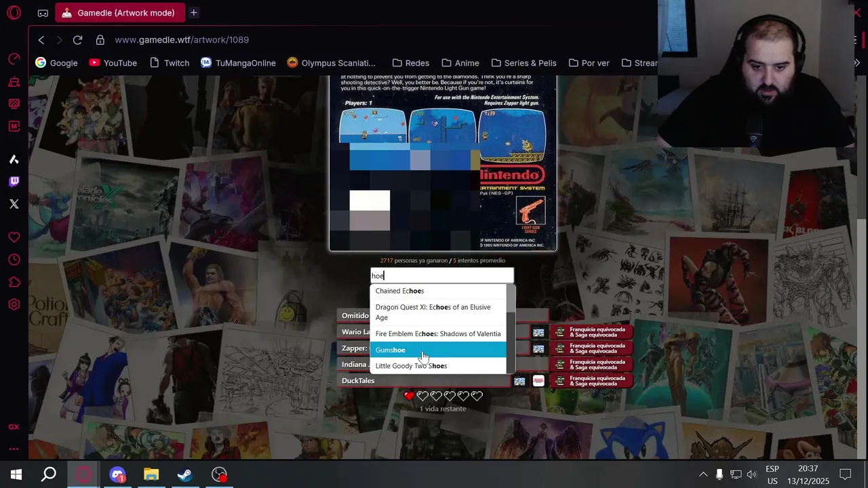This screenshot has height=488, width=868.
Task: Click the white icon in DuckTales row
Action: pyautogui.click(x=538, y=381)
